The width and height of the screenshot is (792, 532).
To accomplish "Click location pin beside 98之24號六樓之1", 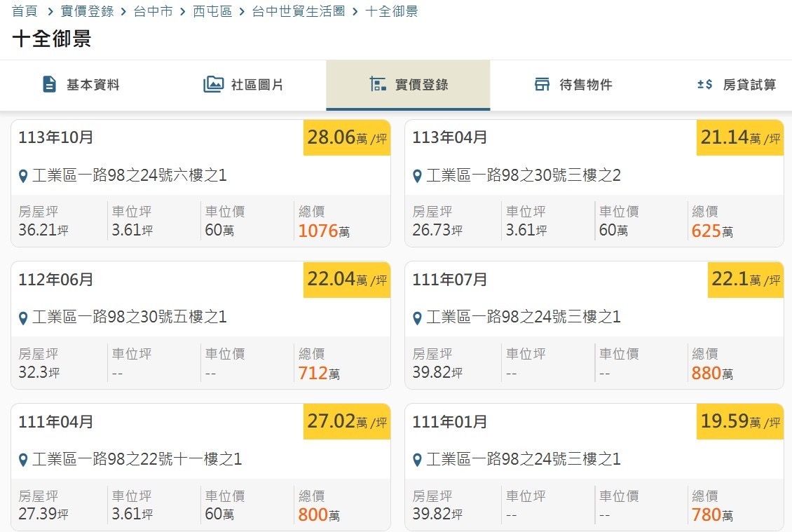I will 23,176.
